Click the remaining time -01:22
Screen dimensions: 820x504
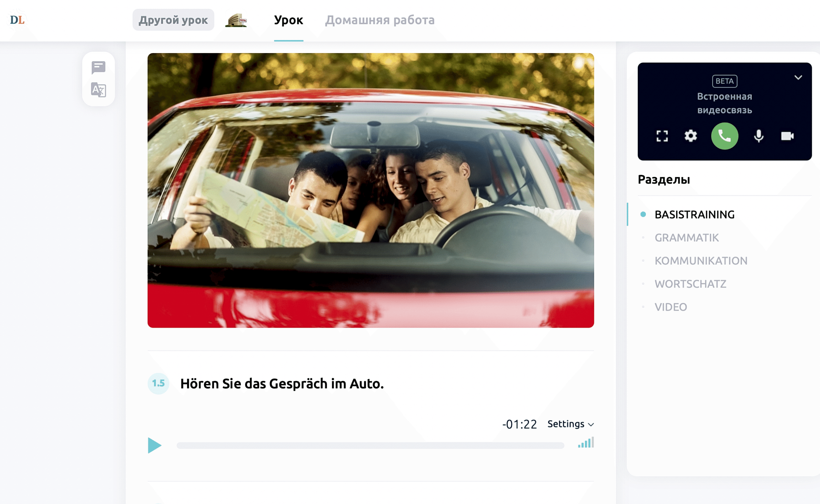(520, 424)
